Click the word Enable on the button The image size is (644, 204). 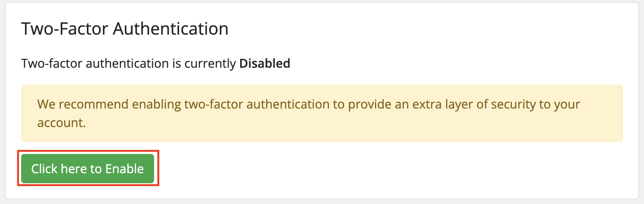pyautogui.click(x=124, y=169)
